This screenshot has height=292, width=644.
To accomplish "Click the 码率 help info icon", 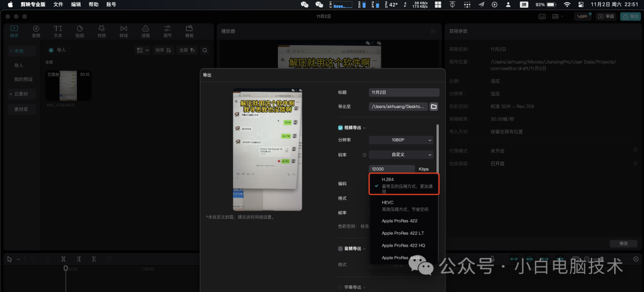I will [364, 156].
